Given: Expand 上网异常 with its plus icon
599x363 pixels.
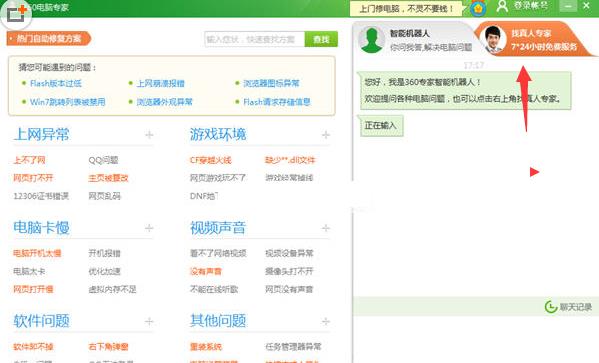Looking at the screenshot, I should click(x=149, y=135).
